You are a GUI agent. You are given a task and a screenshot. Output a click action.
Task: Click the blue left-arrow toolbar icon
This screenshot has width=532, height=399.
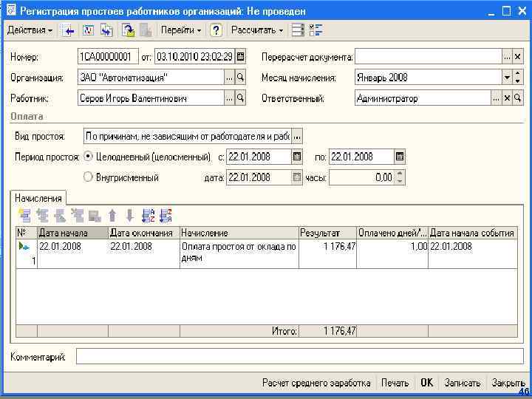pos(68,30)
